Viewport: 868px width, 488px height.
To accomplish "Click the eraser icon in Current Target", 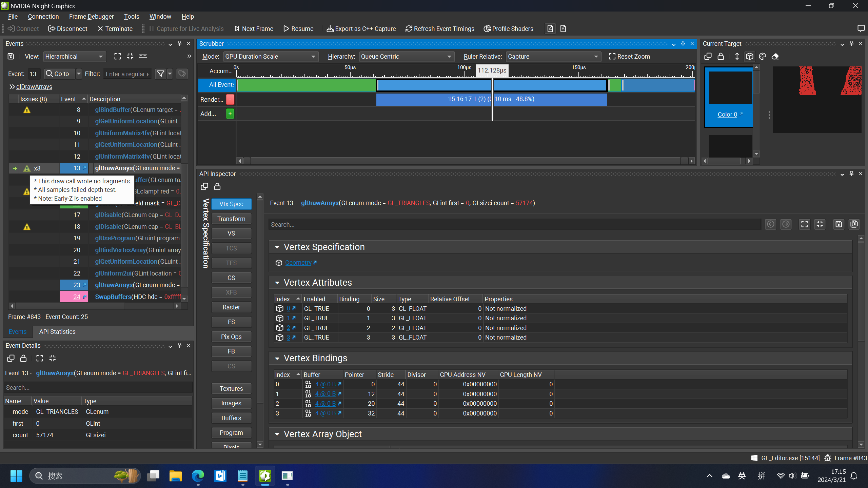I will pyautogui.click(x=775, y=57).
